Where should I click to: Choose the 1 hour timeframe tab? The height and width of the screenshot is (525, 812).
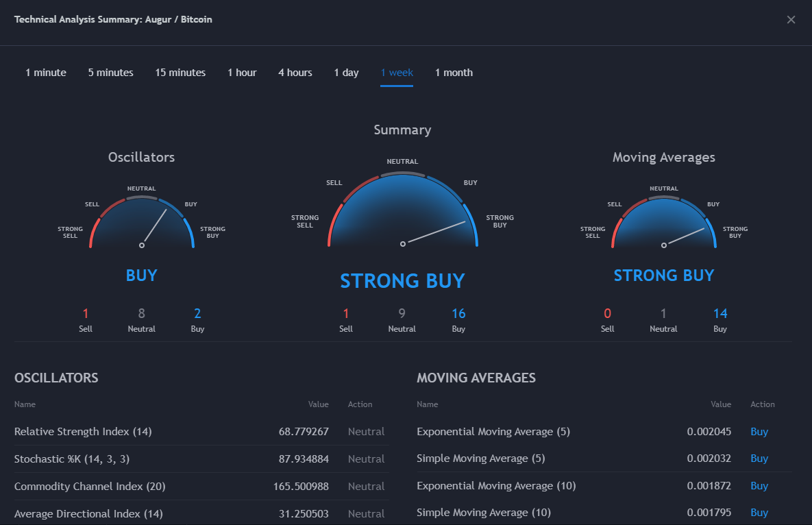(x=242, y=73)
